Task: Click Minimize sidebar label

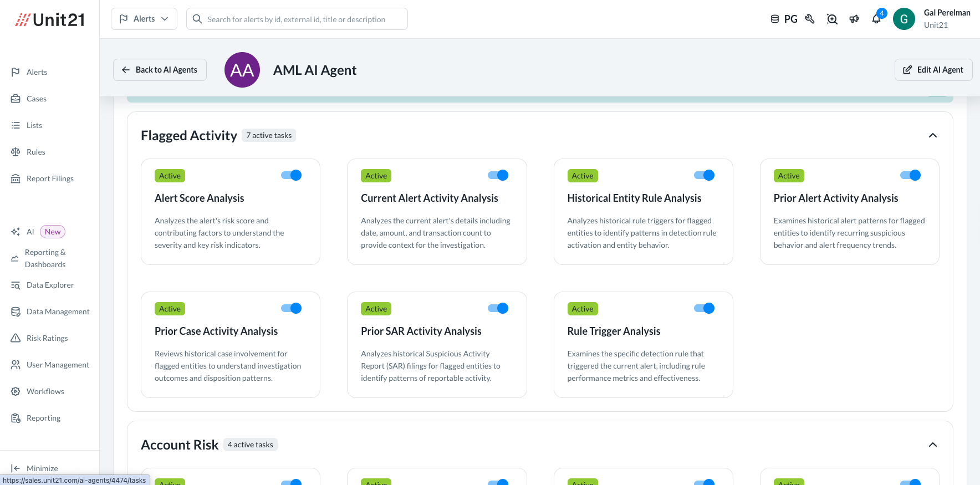Action: (42, 468)
